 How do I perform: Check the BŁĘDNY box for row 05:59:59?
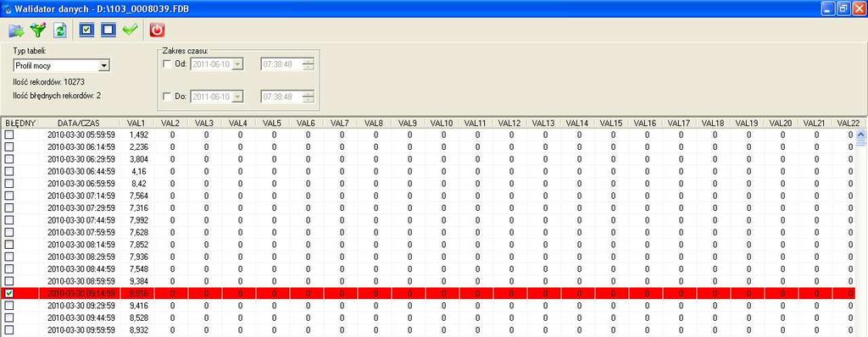pos(8,135)
